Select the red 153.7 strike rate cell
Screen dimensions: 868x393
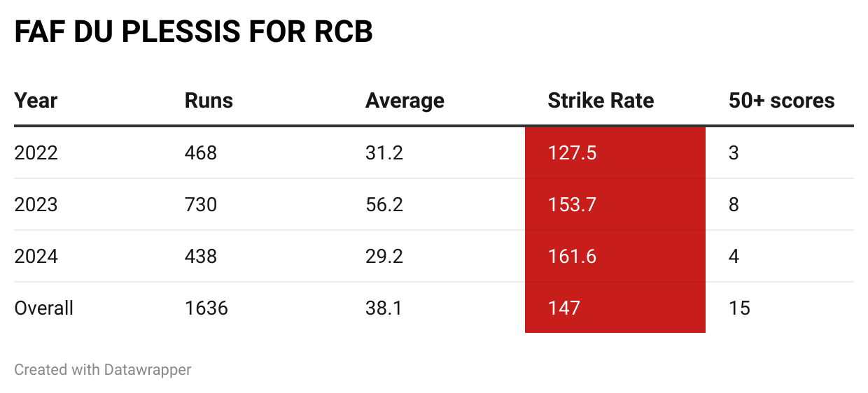(x=615, y=205)
